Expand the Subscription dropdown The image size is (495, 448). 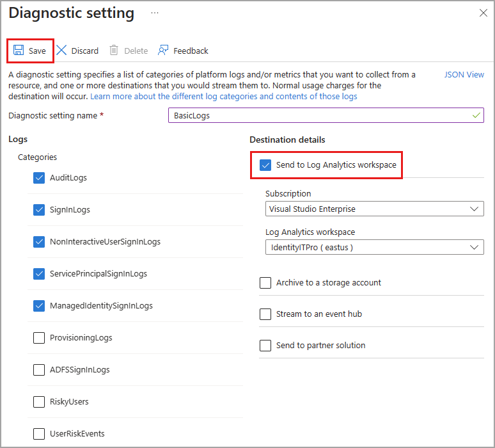pyautogui.click(x=374, y=209)
